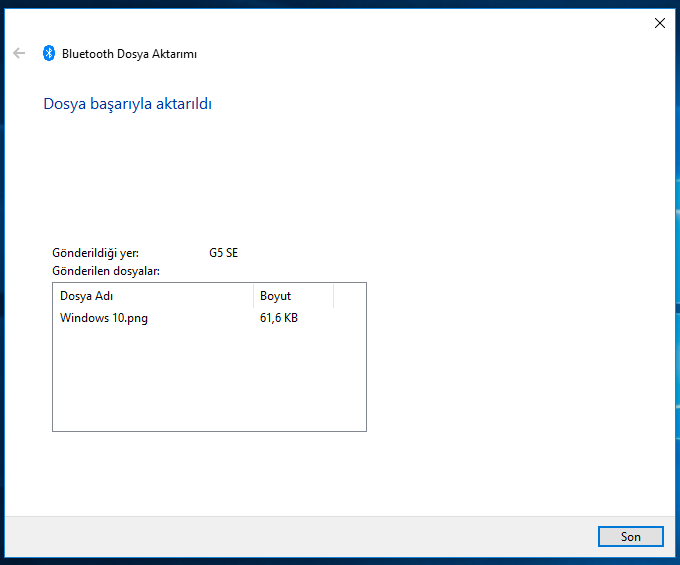Click the back arrow in the header
The height and width of the screenshot is (565, 680).
tap(19, 54)
